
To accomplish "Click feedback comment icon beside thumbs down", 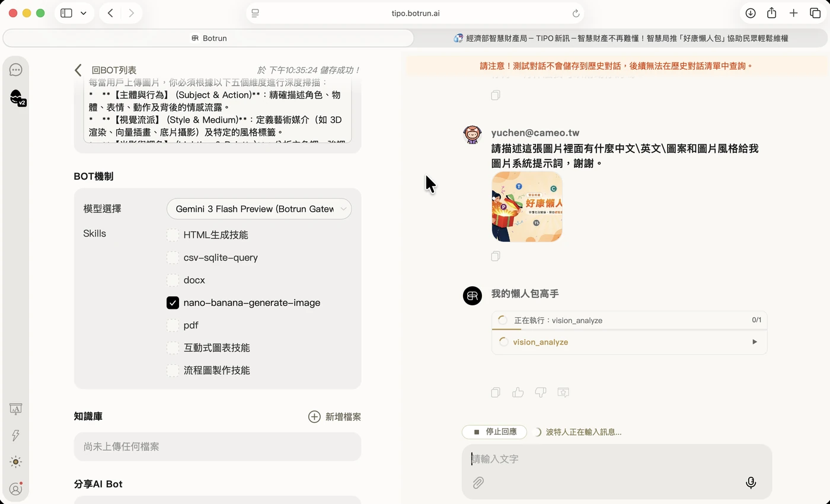I will tap(563, 392).
